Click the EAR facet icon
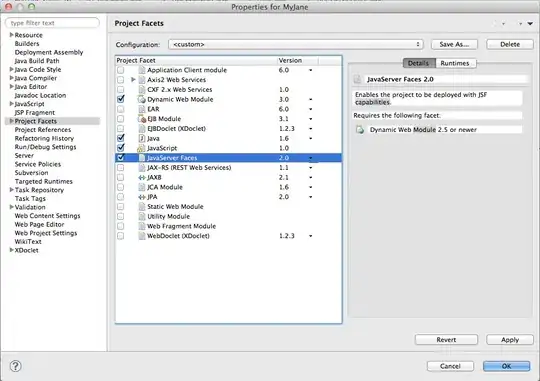 142,109
